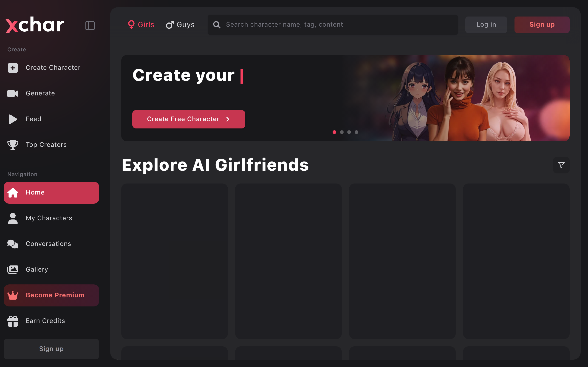The width and height of the screenshot is (588, 367).
Task: Click the Gallery images icon
Action: point(13,270)
